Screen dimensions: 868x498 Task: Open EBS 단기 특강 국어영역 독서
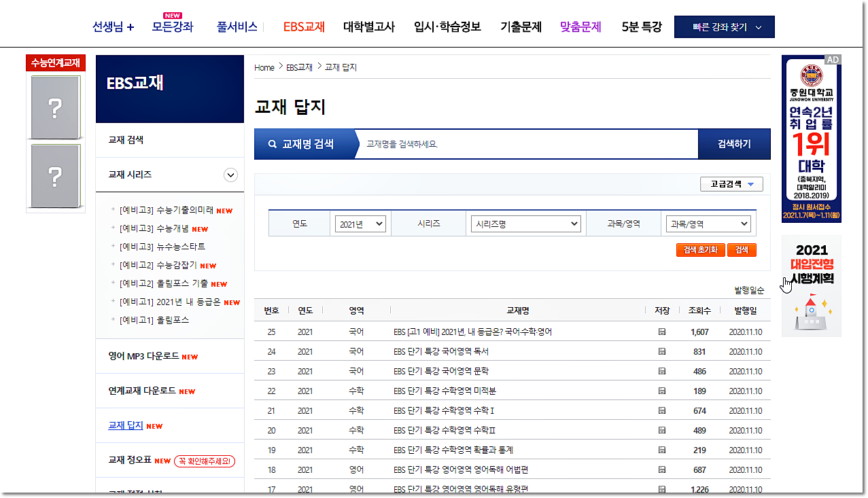point(441,352)
